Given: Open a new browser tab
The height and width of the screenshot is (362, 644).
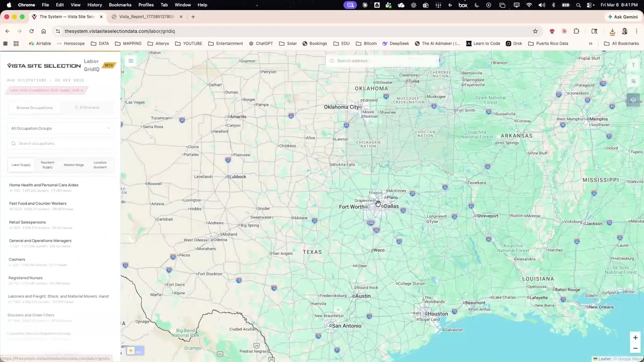Looking at the screenshot, I should 193,17.
